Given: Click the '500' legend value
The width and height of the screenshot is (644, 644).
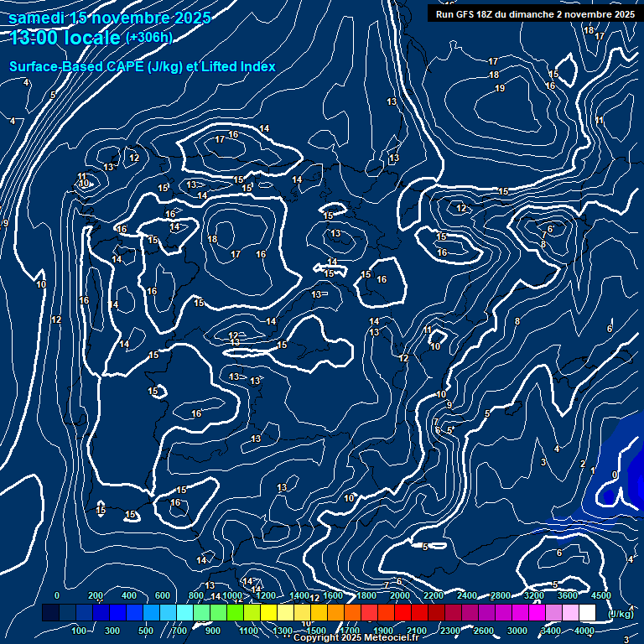Looking at the screenshot, I should click(x=146, y=631).
